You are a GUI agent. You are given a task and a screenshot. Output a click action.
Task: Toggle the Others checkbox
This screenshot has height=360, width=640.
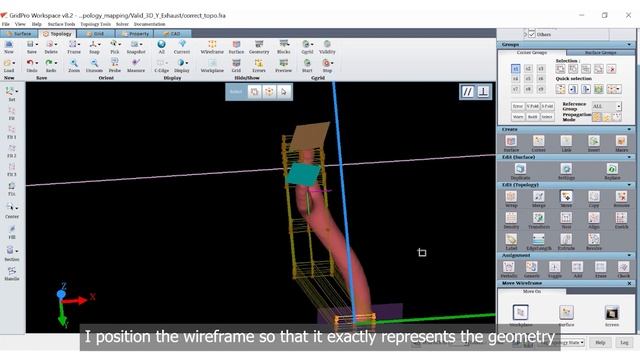pos(532,34)
